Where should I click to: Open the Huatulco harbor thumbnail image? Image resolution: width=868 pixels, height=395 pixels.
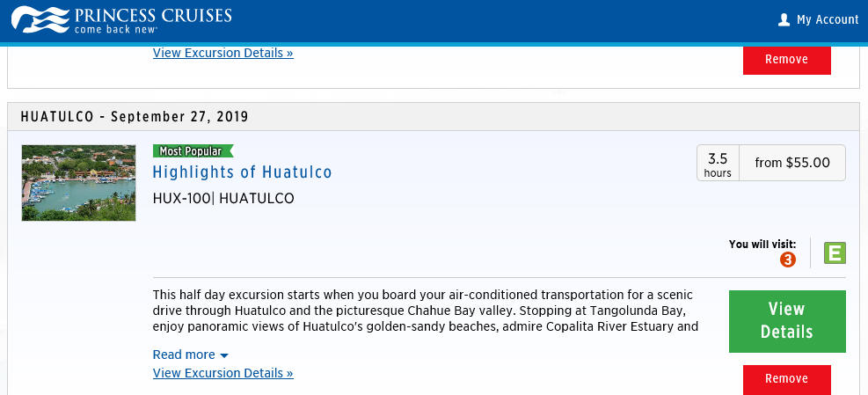[x=78, y=183]
